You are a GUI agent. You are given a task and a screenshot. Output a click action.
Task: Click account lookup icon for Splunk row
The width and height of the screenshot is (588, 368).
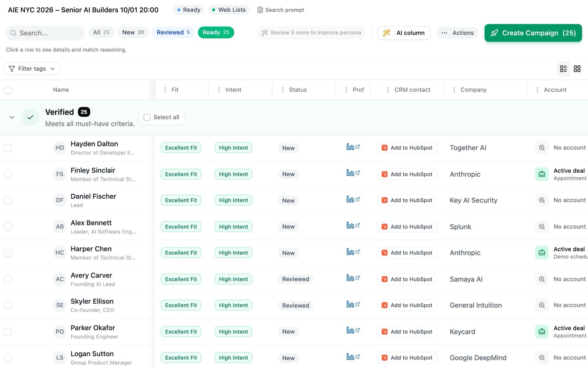click(542, 227)
